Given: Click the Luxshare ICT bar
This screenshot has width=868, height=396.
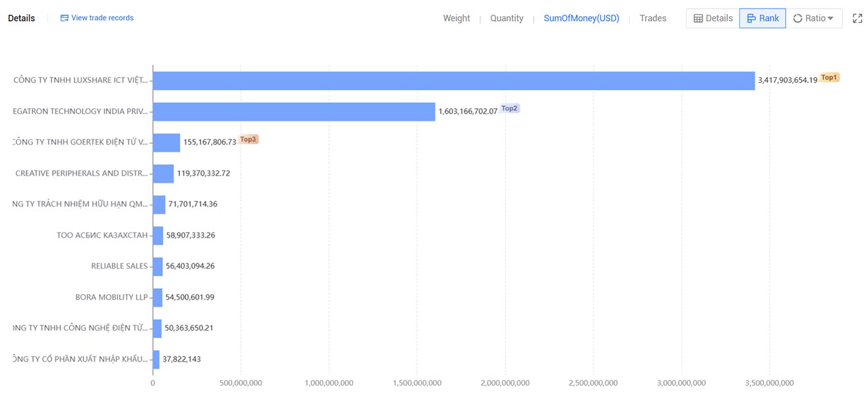Looking at the screenshot, I should pos(454,81).
